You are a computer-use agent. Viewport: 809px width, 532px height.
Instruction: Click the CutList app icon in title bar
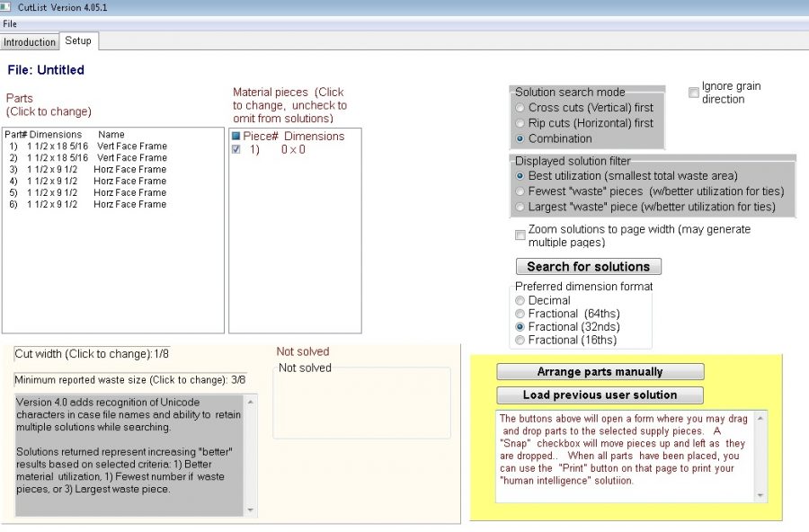(x=5, y=7)
